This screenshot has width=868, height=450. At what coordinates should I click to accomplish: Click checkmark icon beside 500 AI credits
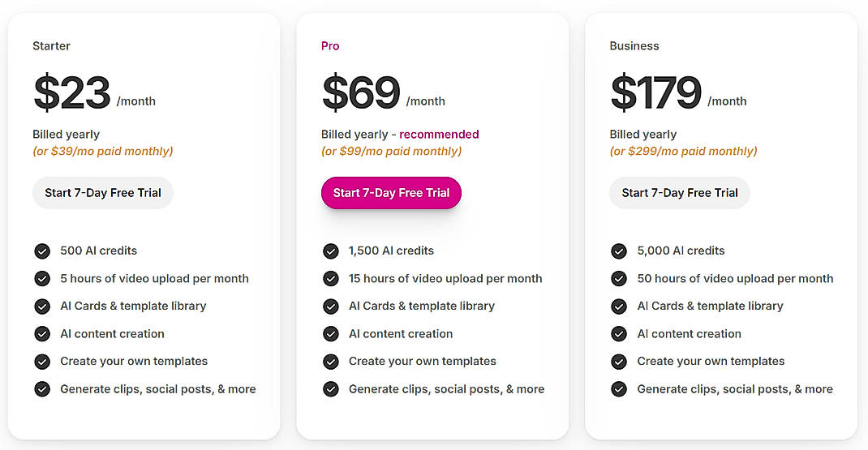(x=42, y=251)
